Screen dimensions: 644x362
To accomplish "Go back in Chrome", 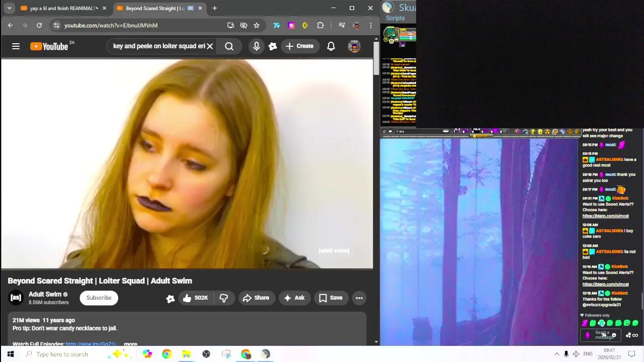I will 10,25.
